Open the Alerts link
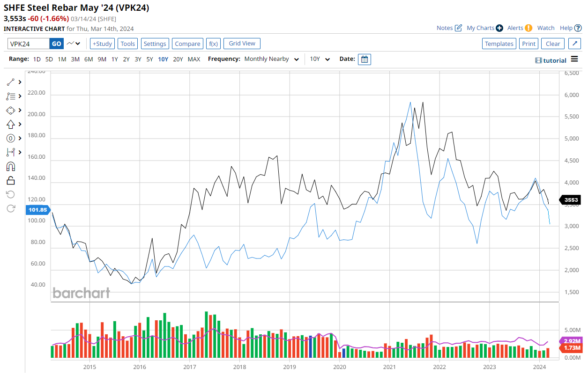588x376 pixels. [519, 28]
